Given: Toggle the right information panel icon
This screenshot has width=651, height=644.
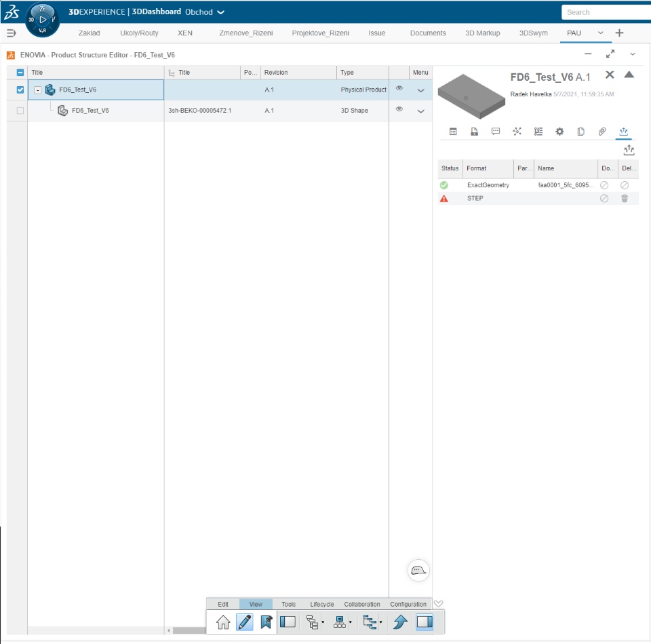Looking at the screenshot, I should 425,622.
